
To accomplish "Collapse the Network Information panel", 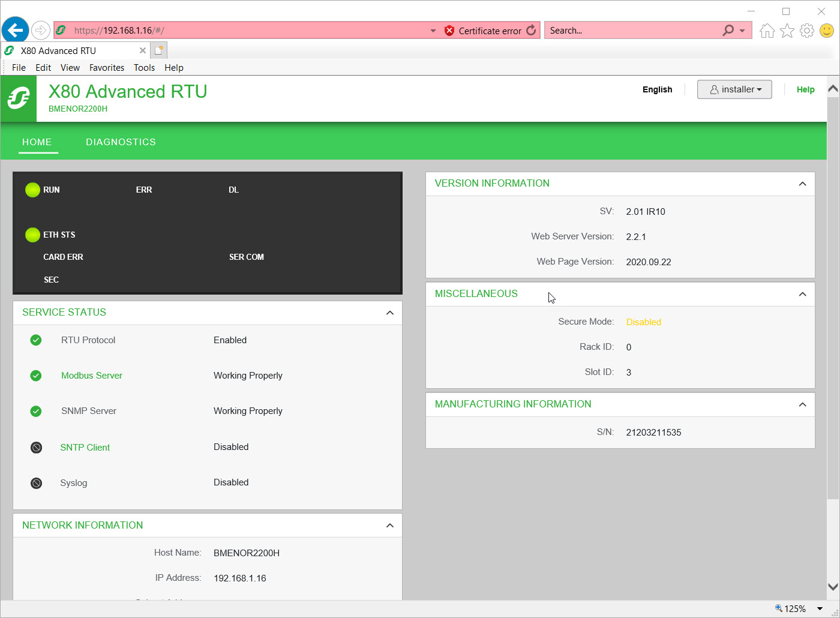I will [390, 526].
